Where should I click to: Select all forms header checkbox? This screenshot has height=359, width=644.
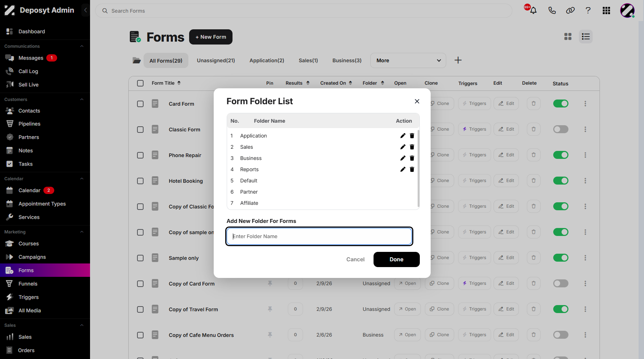140,83
